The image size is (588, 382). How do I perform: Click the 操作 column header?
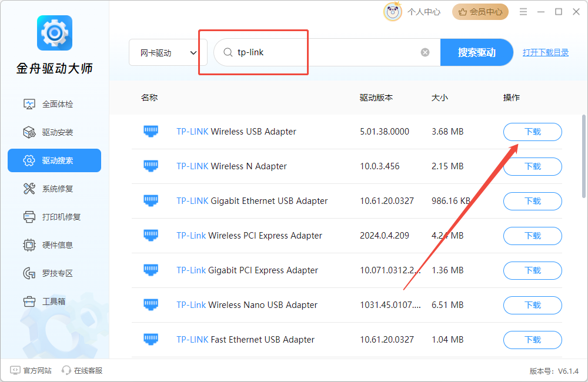click(x=512, y=98)
